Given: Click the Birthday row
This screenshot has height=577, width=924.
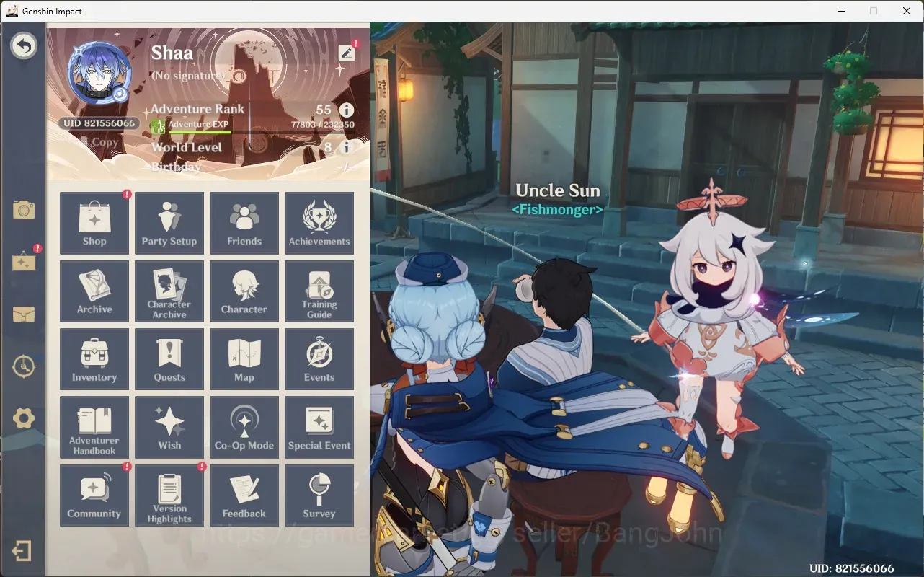Looking at the screenshot, I should 252,167.
